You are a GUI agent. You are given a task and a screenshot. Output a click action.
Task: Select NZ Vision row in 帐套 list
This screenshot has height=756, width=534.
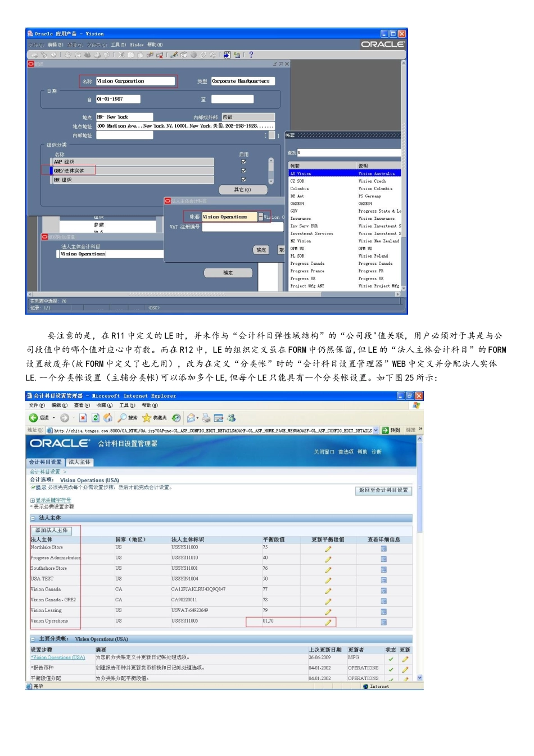345,241
